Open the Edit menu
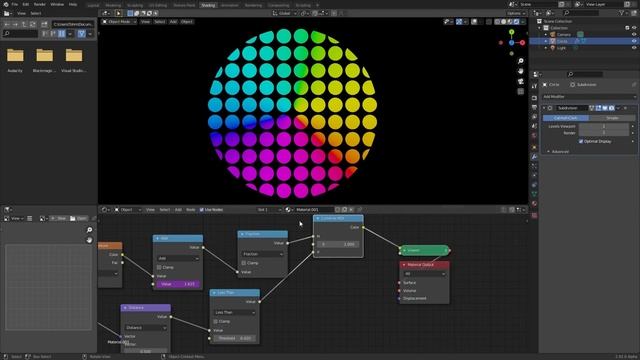This screenshot has height=360, width=640. [26, 4]
